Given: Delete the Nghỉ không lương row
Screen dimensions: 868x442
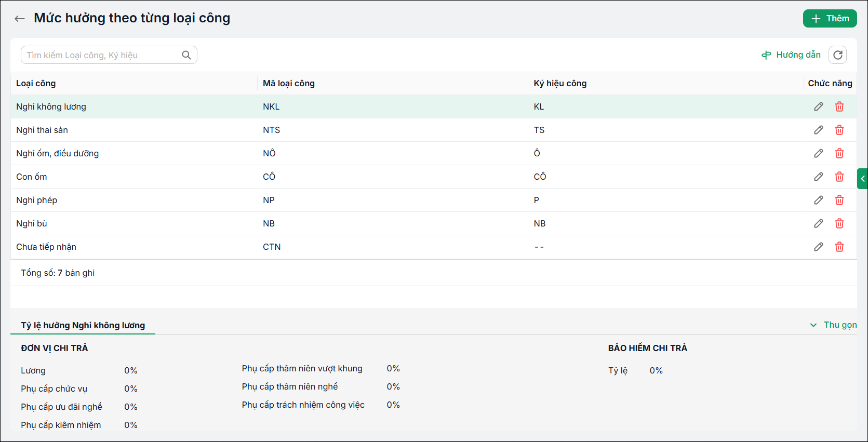Looking at the screenshot, I should click(839, 106).
